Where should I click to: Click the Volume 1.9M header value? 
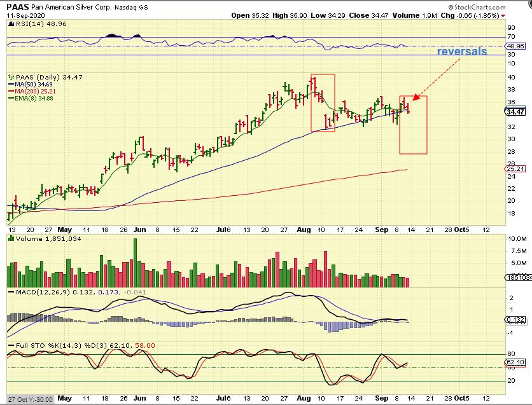point(415,16)
